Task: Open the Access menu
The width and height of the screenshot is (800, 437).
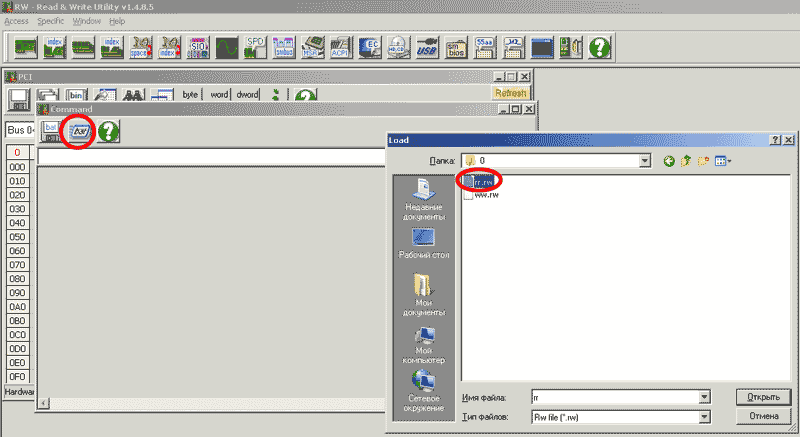Action: coord(17,21)
